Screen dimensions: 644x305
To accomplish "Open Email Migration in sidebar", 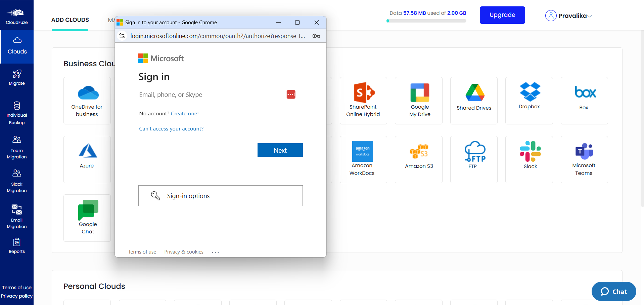I will (x=17, y=216).
